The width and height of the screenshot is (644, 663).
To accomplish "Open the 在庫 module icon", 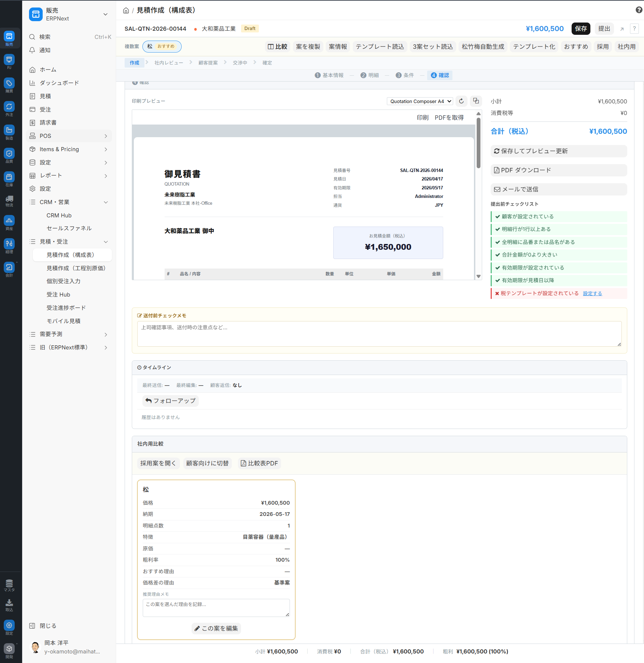I will point(9,179).
